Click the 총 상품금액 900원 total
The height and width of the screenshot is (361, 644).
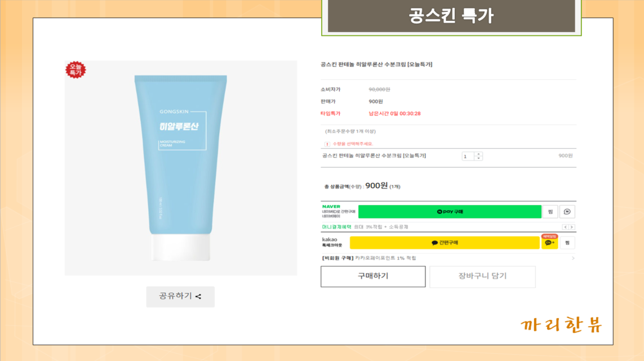pos(362,186)
